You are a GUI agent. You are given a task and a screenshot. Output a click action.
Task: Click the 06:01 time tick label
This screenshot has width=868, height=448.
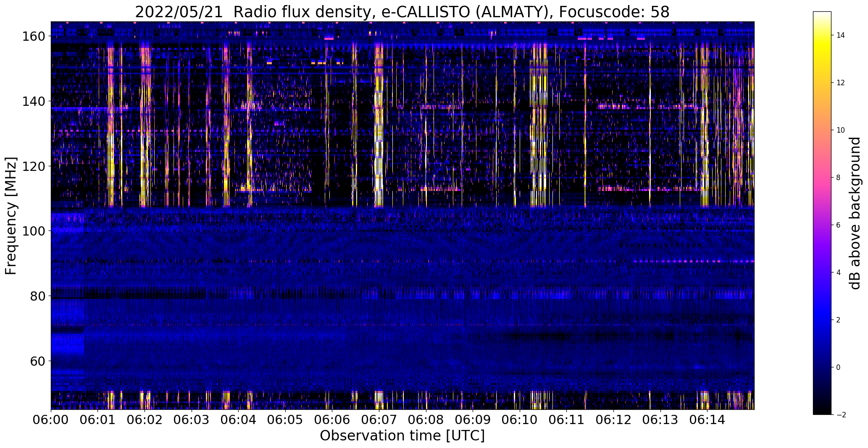click(97, 419)
